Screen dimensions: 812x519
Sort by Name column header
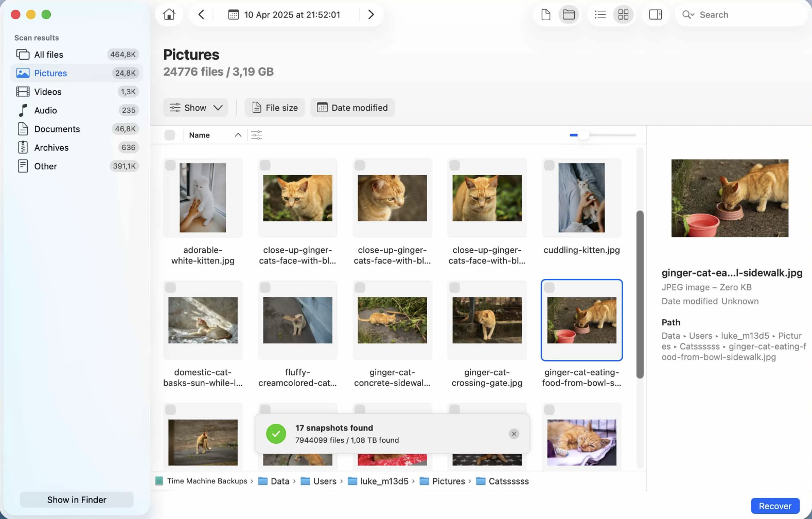click(x=199, y=135)
